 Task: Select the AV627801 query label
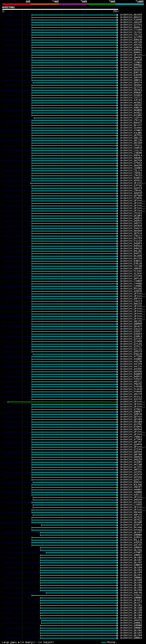pos(8,8)
